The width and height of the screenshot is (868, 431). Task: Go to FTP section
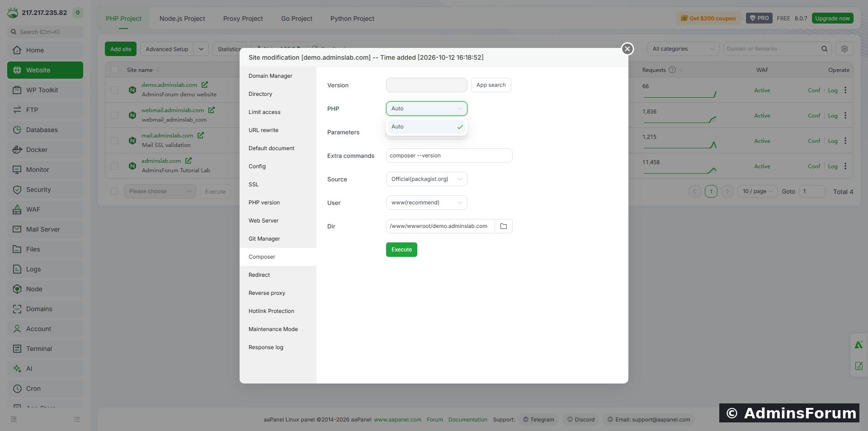[45, 110]
